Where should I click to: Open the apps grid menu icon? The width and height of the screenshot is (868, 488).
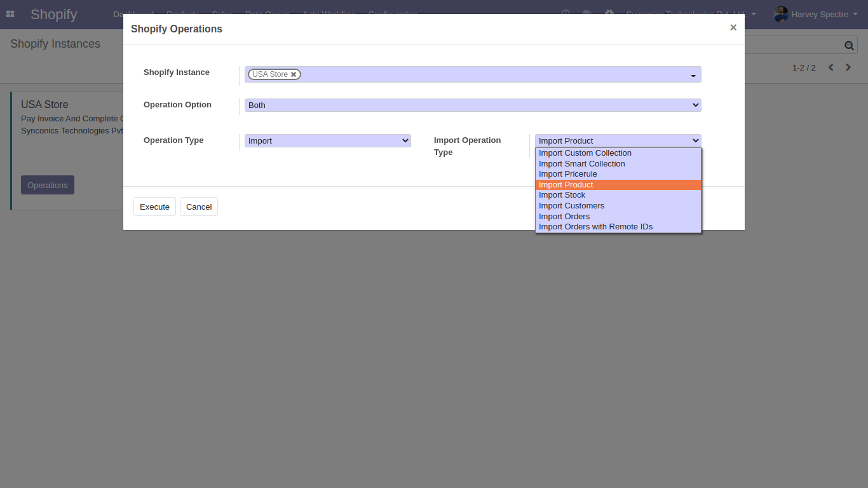point(10,14)
